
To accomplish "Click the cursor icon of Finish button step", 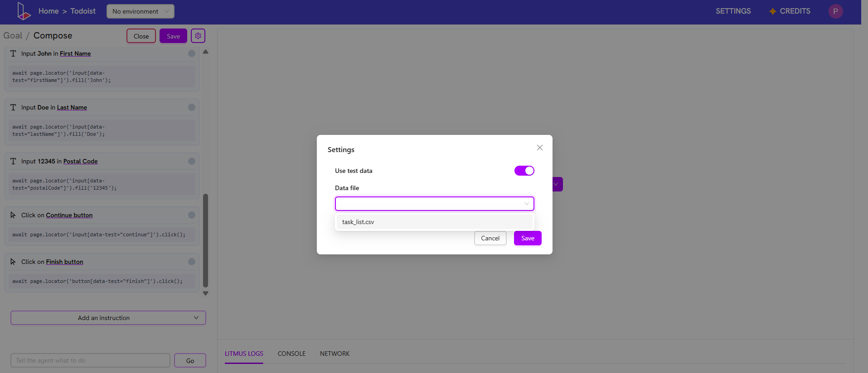I will pyautogui.click(x=13, y=262).
